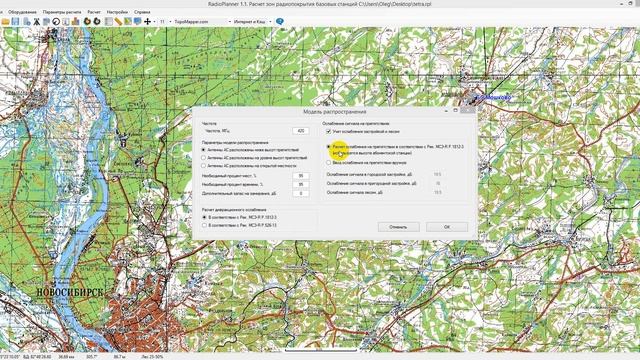
Task: Click the additional measurement margin dB field
Action: point(301,193)
